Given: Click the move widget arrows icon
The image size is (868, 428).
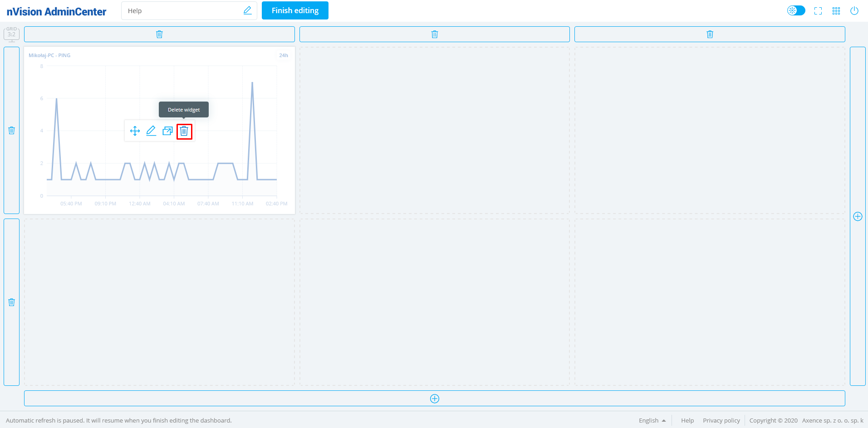Looking at the screenshot, I should coord(135,131).
